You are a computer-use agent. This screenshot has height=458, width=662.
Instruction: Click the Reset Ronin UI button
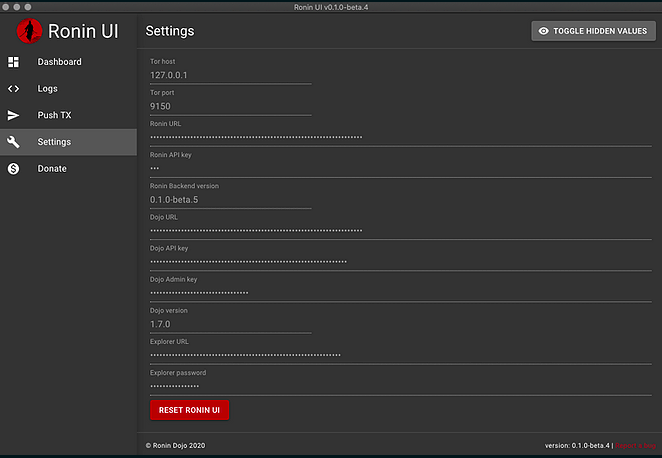point(189,410)
